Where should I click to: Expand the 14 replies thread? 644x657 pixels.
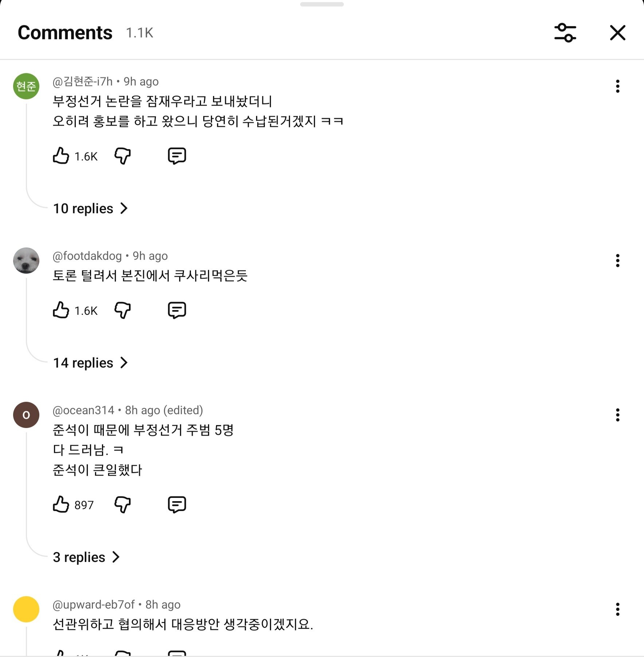[x=90, y=363]
